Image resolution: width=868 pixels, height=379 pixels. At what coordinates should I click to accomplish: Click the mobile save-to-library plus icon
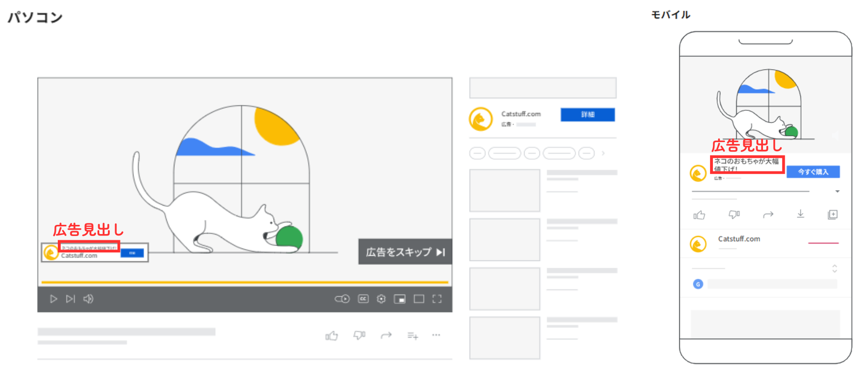(x=833, y=215)
